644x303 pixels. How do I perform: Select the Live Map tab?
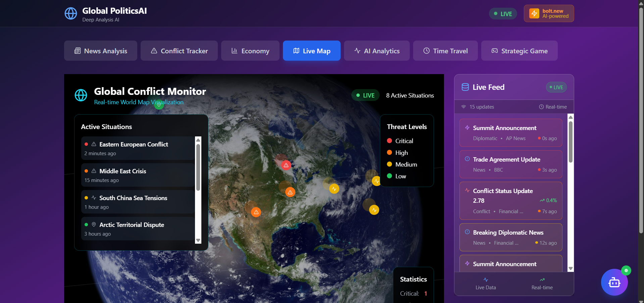(312, 51)
